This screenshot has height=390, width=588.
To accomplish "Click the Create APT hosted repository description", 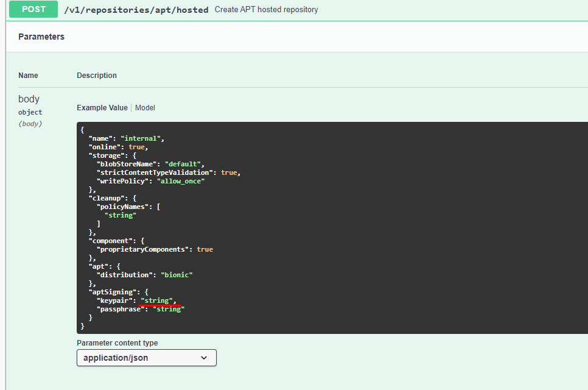I will click(x=266, y=9).
